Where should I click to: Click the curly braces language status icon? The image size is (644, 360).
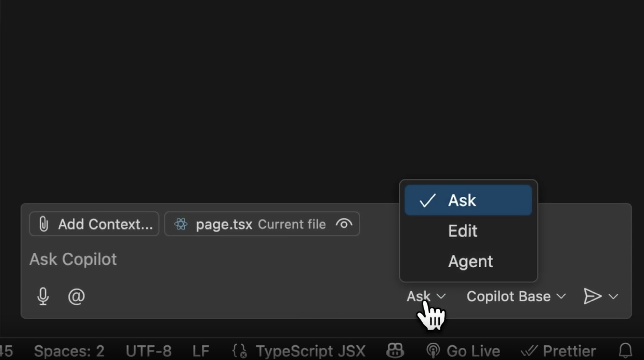[240, 351]
